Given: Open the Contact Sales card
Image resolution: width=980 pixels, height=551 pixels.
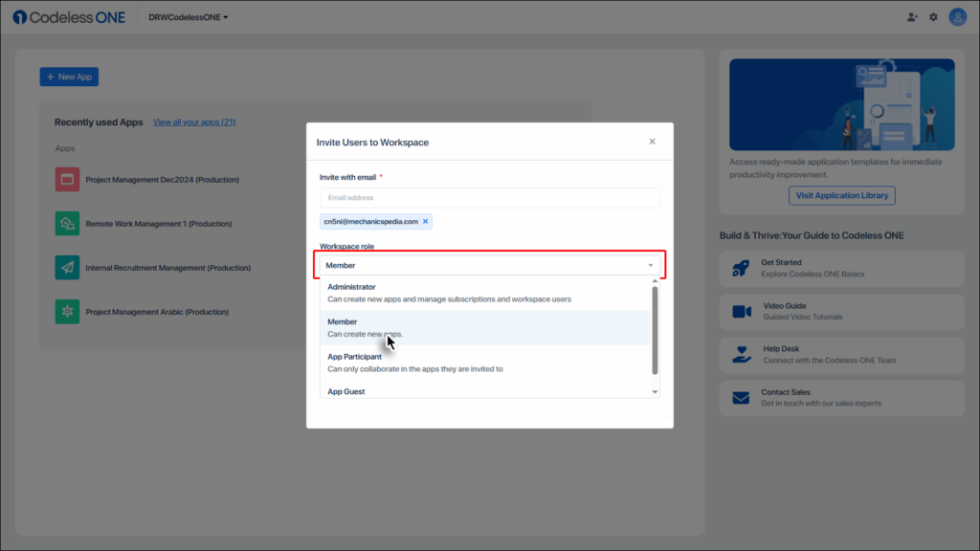Looking at the screenshot, I should pos(842,398).
